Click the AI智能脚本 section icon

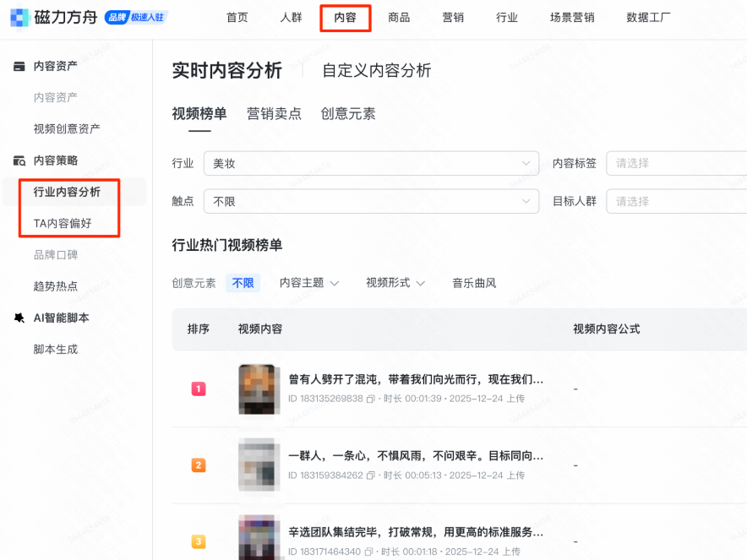point(19,318)
